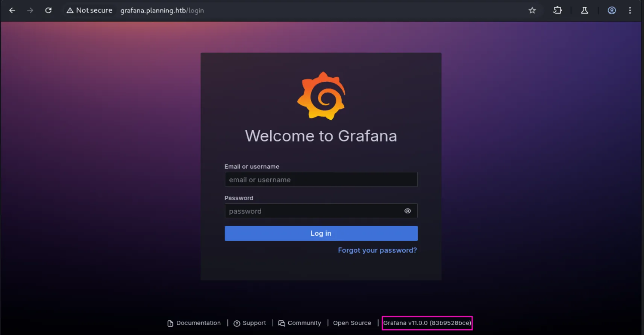
Task: Toggle password visibility with eye icon
Action: point(408,211)
